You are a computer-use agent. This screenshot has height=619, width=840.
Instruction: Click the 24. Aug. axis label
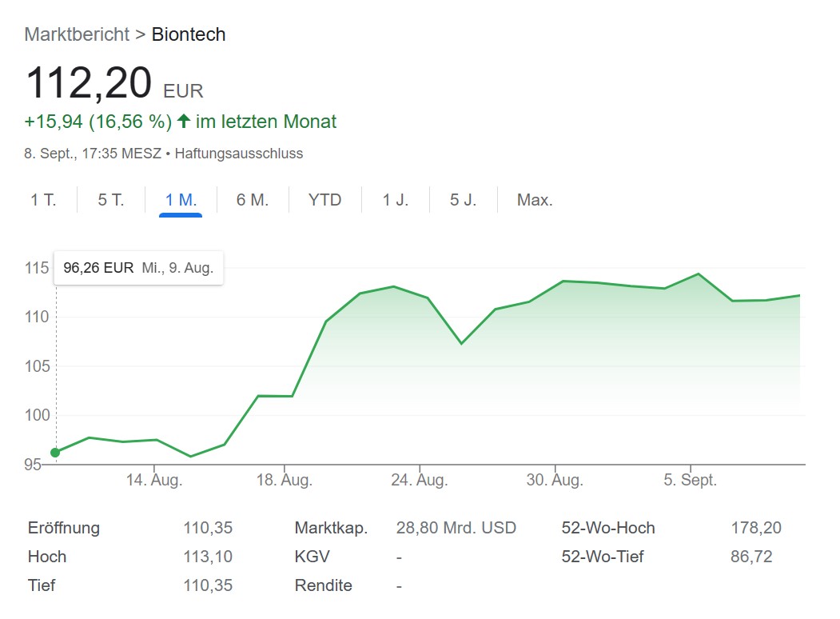tap(420, 480)
